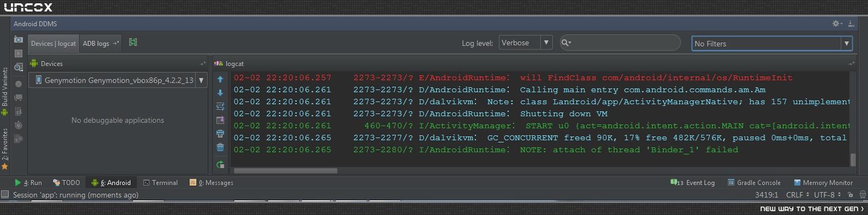Click the down arrow in logcat toolbar
Image resolution: width=868 pixels, height=215 pixels.
pos(220,93)
